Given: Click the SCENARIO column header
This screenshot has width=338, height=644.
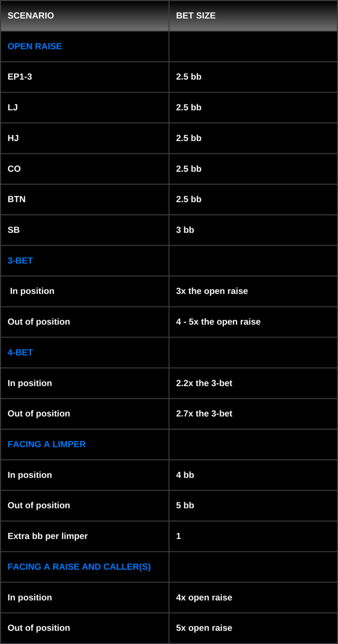Looking at the screenshot, I should (31, 16).
